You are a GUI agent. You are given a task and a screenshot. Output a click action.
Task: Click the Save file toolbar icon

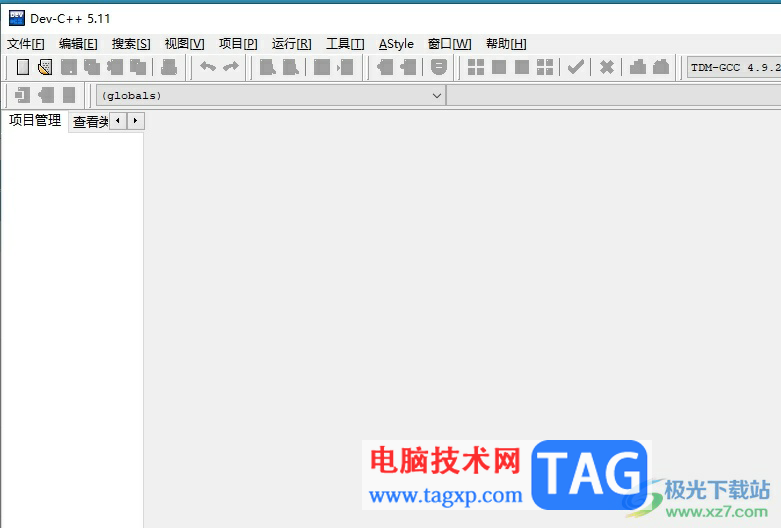click(69, 67)
